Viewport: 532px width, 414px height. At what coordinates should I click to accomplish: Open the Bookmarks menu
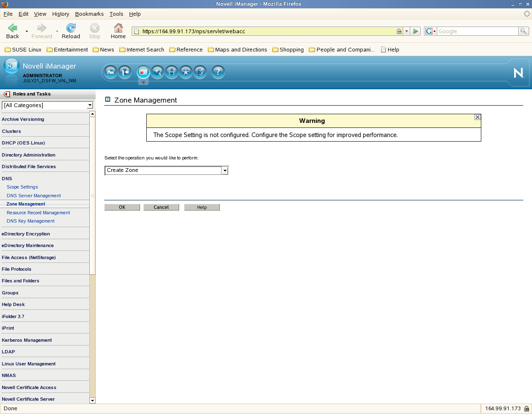point(89,14)
